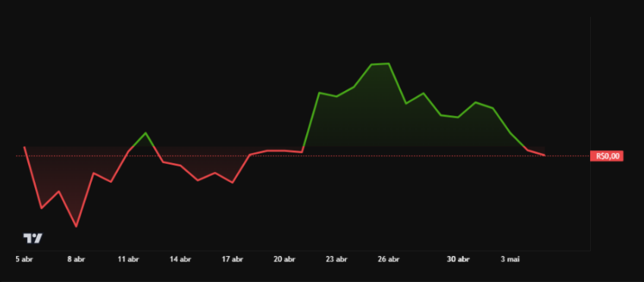Select the 20 abr date label

tap(284, 259)
